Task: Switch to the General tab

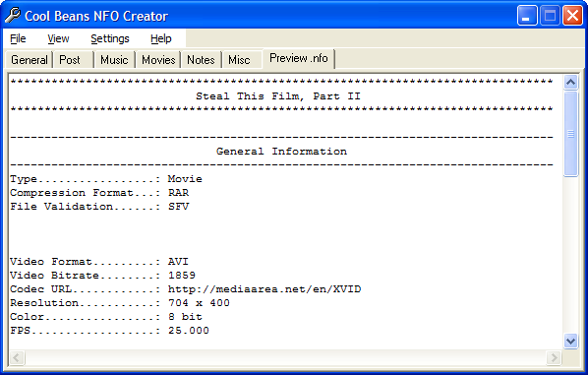Action: pos(29,60)
